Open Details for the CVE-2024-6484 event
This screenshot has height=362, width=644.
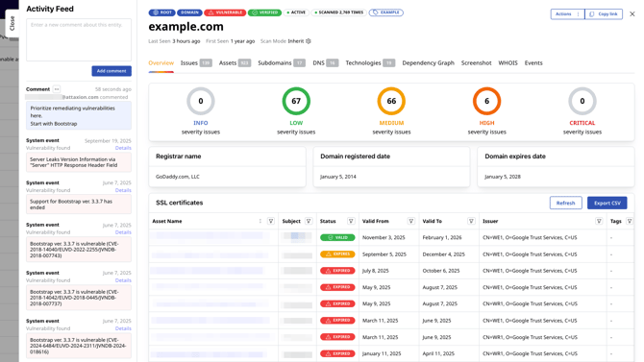point(123,328)
